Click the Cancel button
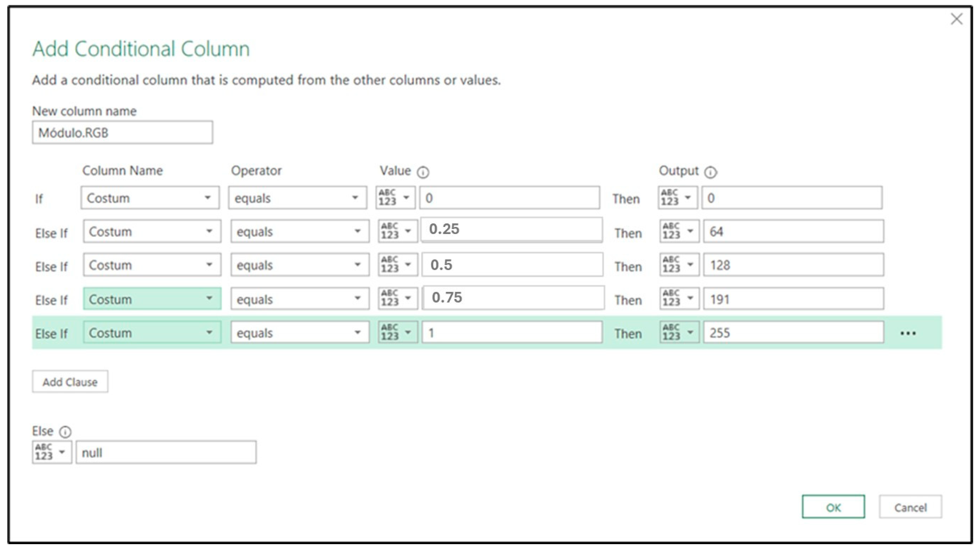The image size is (980, 551). click(x=910, y=506)
